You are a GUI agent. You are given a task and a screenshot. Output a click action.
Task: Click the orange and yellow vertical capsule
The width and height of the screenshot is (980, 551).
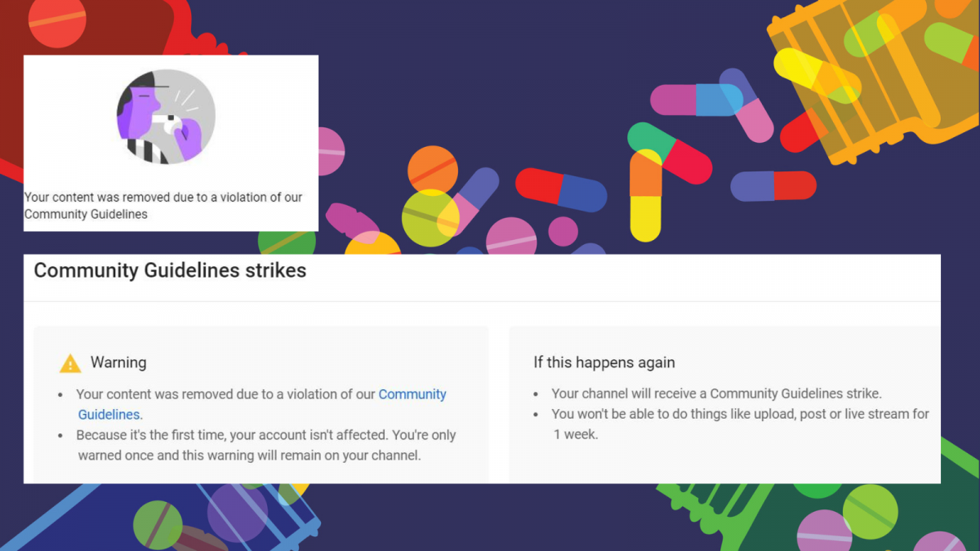pyautogui.click(x=645, y=196)
